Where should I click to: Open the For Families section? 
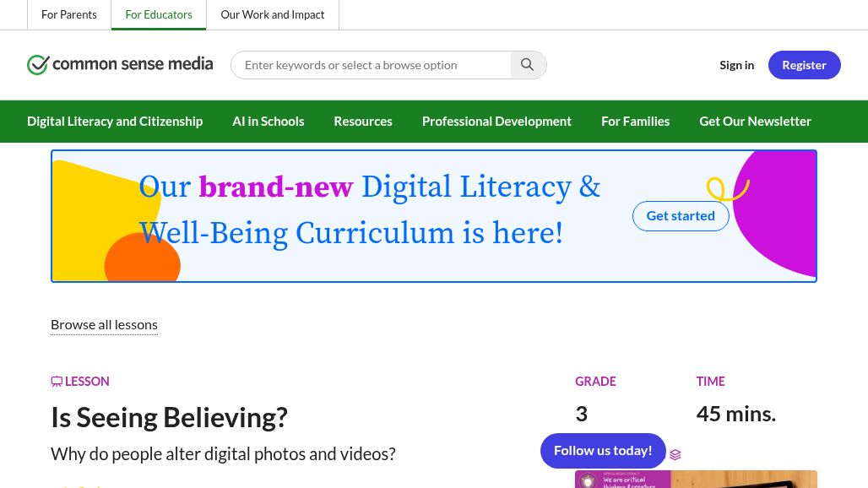click(x=635, y=121)
